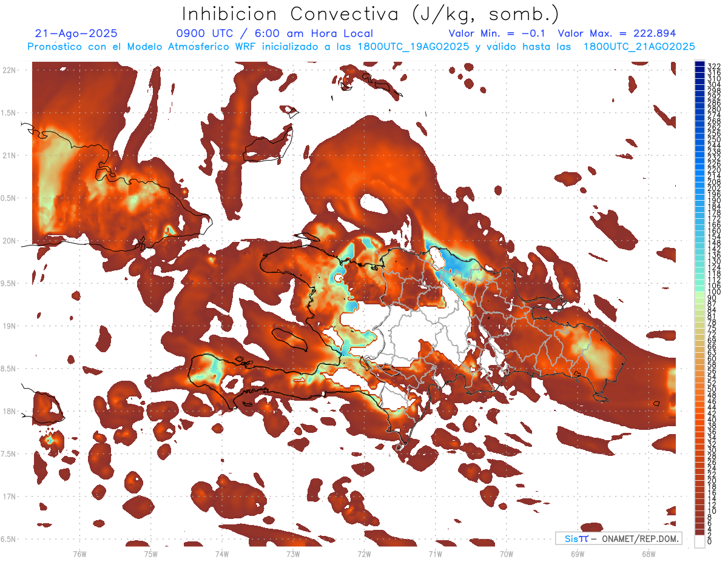Click the 'Valor Max. = 222.894' readout

coord(617,33)
